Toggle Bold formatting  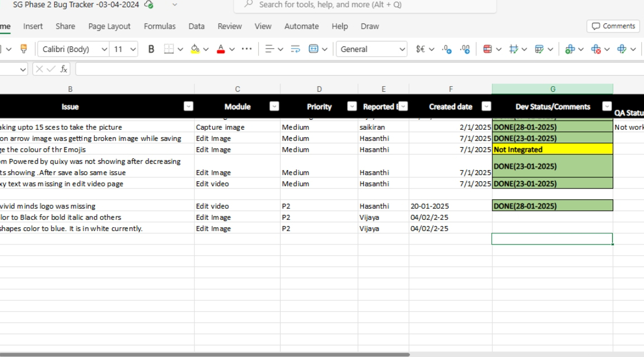(151, 49)
